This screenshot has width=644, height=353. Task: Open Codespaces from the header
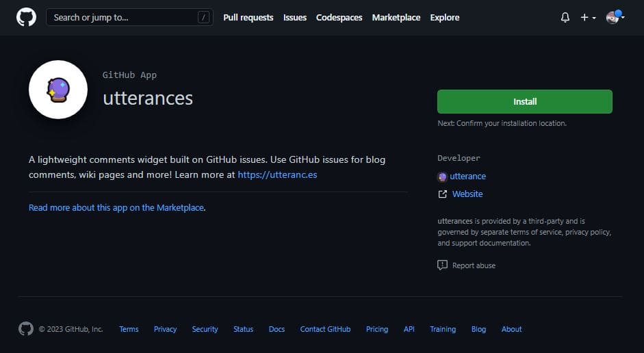(339, 18)
